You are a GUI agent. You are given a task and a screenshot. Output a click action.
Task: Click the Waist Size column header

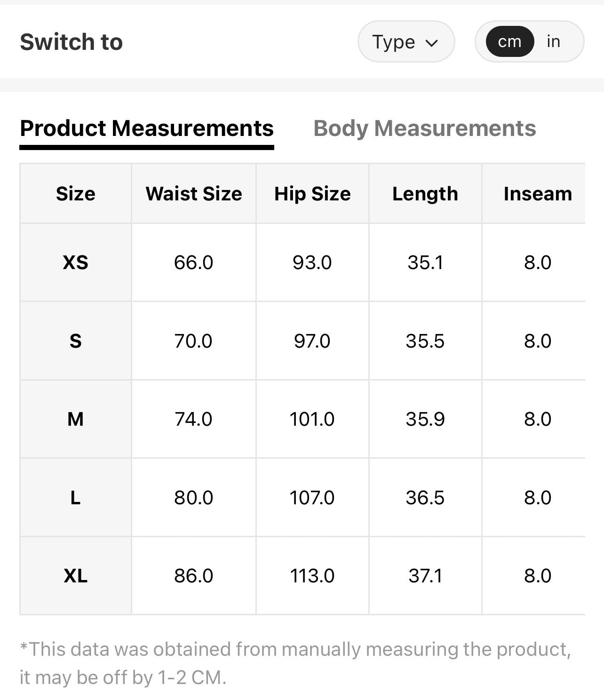pos(194,194)
